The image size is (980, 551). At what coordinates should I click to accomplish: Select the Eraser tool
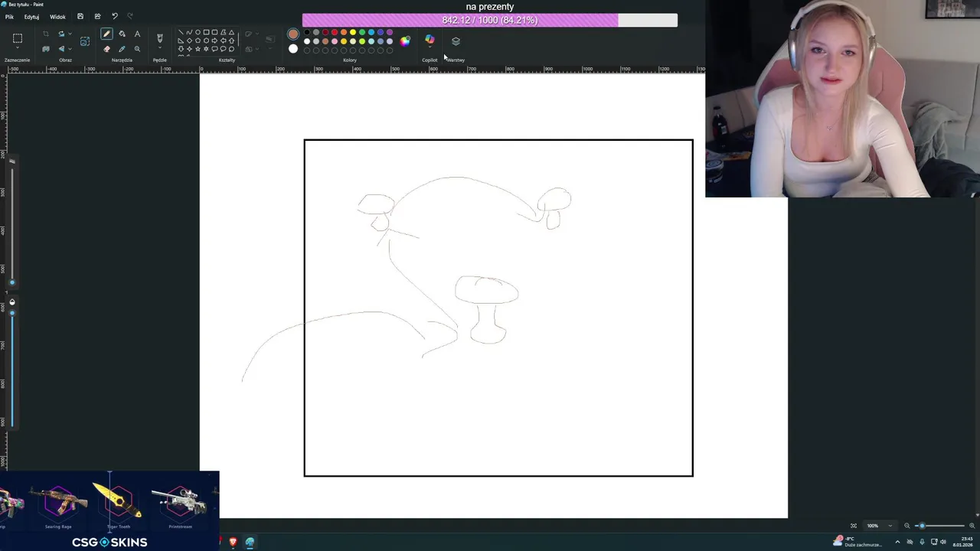click(x=106, y=49)
